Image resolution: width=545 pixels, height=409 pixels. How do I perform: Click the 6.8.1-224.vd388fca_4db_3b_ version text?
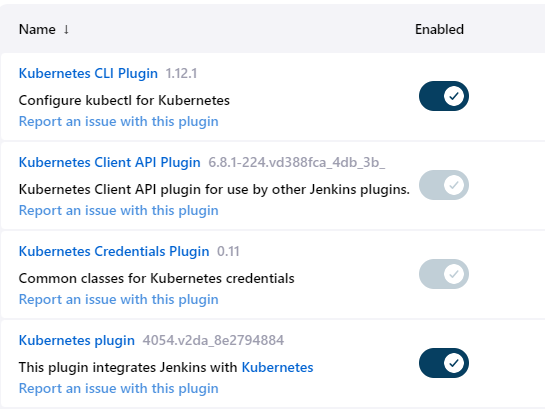[296, 162]
